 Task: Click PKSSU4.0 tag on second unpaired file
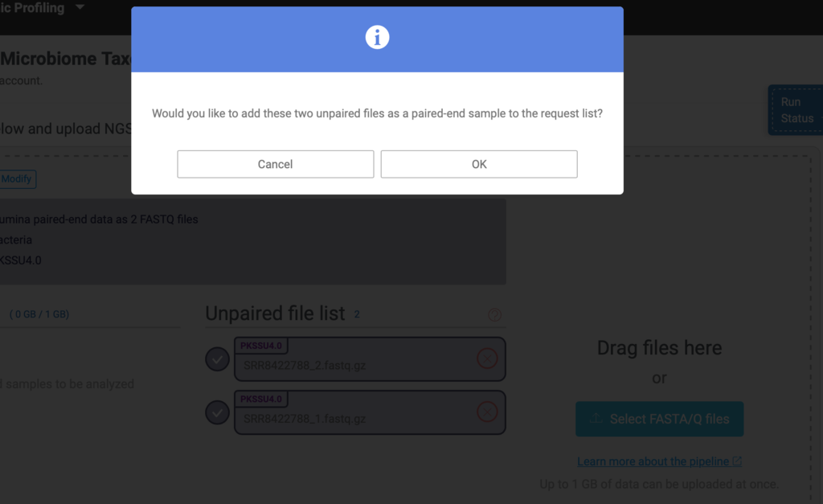pos(261,399)
